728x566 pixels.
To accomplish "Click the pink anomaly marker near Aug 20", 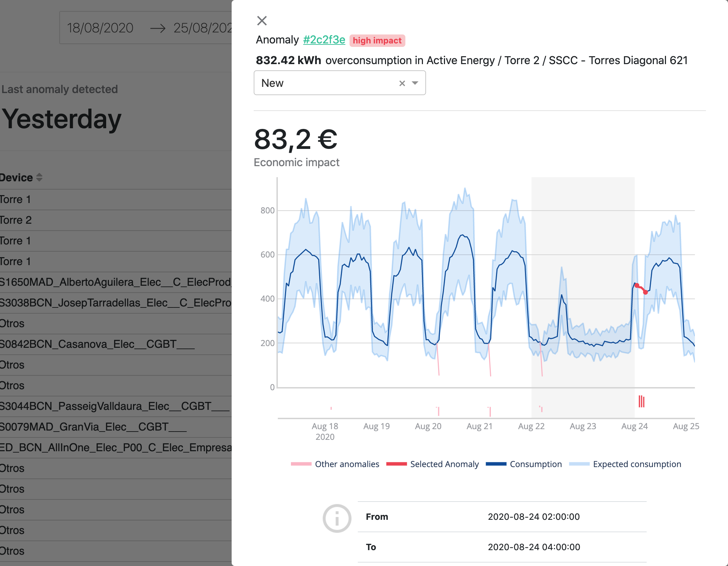I will click(x=438, y=411).
